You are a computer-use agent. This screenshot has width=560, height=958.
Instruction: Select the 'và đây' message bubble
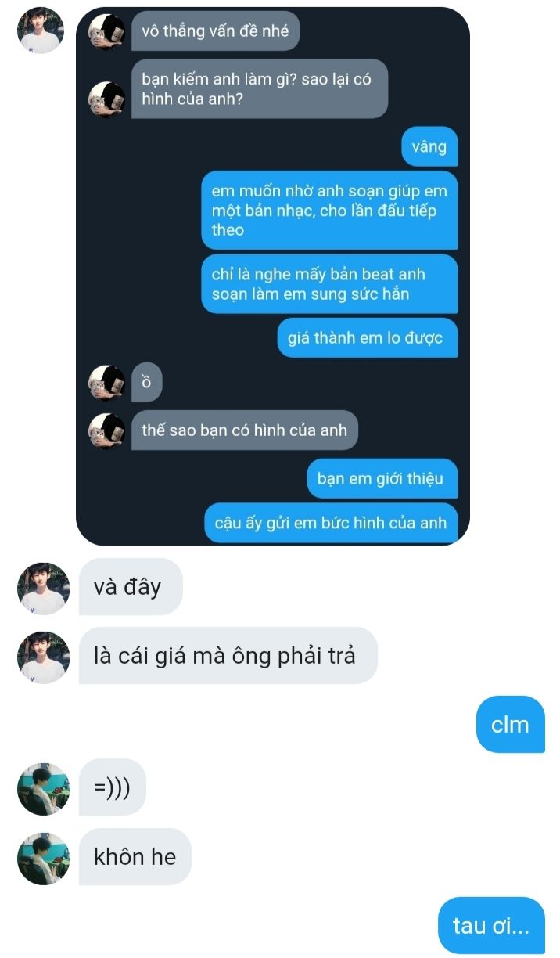[131, 587]
